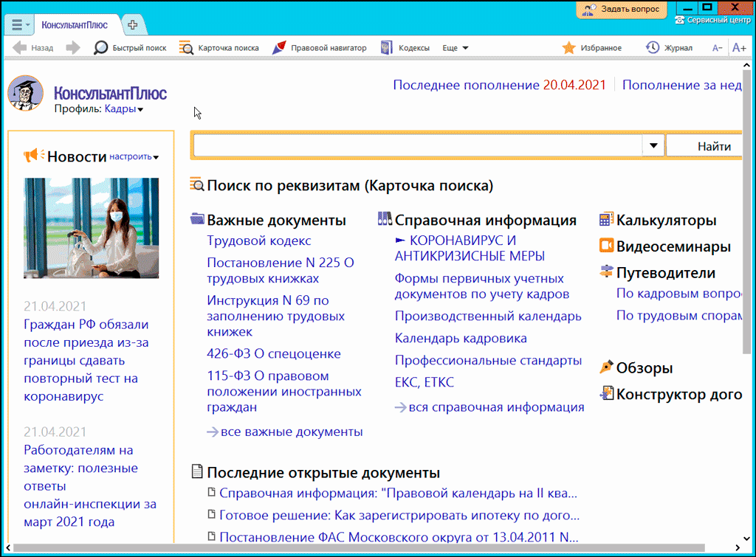Click the Путеводители signpost icon

607,271
